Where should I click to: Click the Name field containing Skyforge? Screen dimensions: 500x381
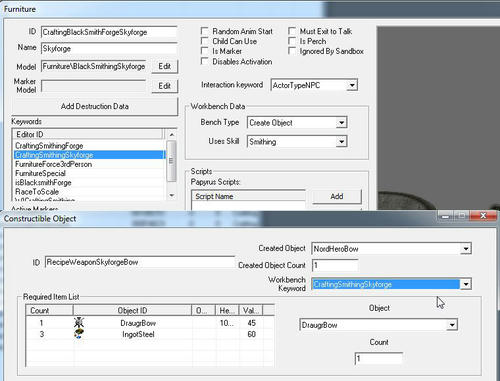tap(109, 49)
